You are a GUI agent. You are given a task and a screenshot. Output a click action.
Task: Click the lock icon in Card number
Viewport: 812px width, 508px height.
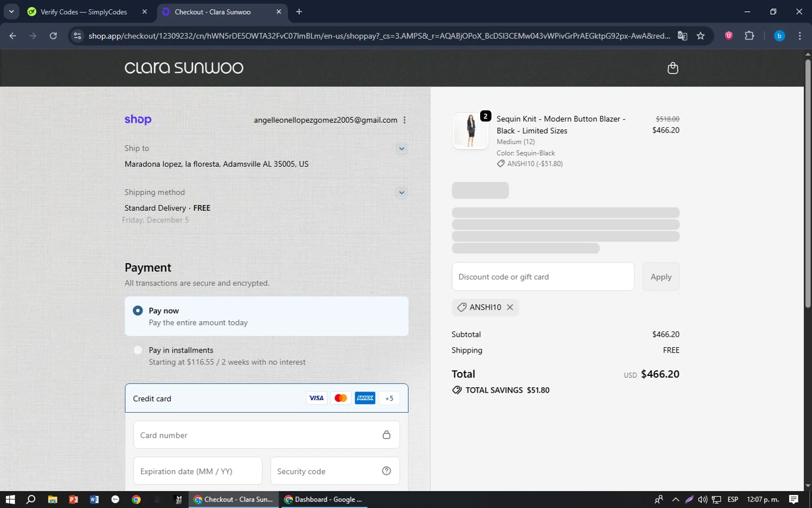[x=387, y=435]
